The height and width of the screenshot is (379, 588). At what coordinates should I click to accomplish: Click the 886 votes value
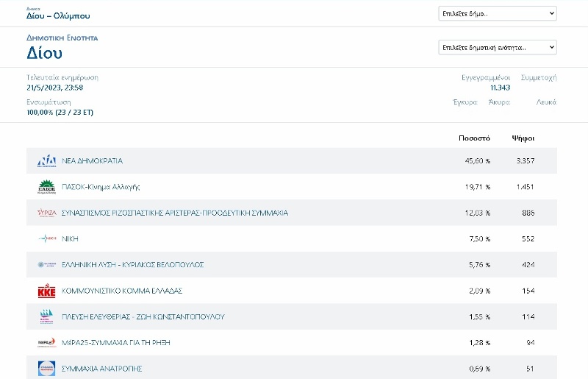tap(528, 213)
